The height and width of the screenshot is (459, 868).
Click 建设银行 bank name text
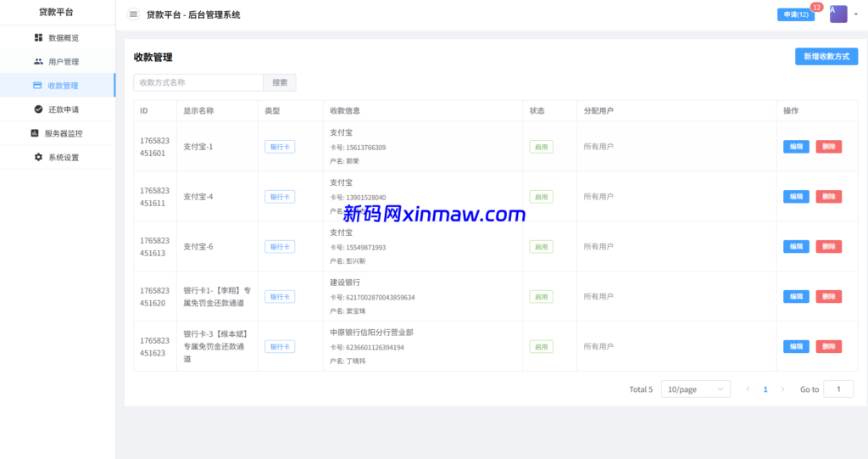coord(345,283)
